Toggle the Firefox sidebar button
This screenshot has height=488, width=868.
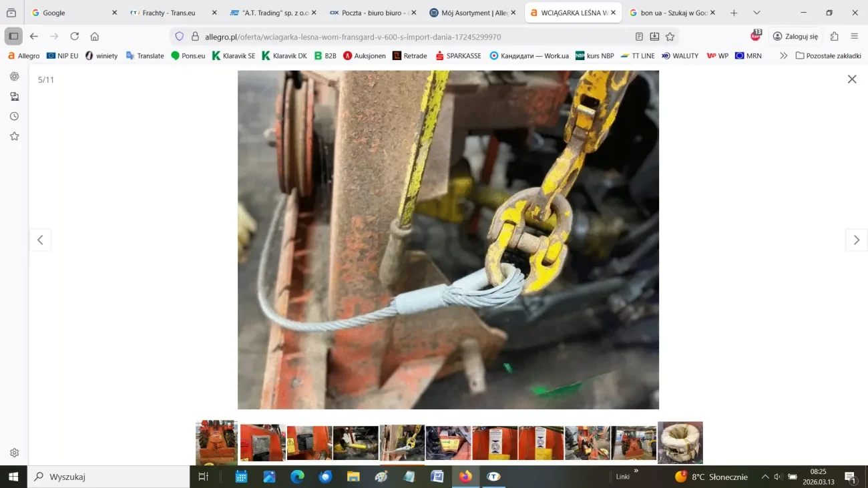click(13, 37)
